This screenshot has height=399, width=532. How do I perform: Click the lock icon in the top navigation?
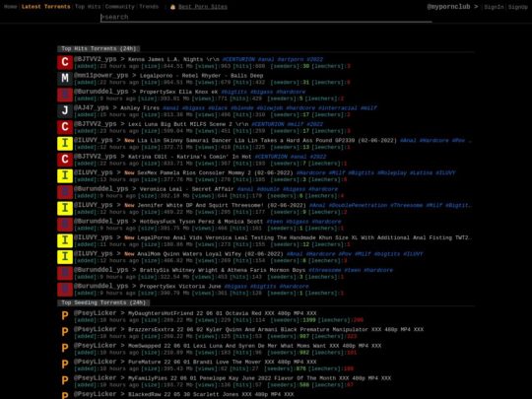click(172, 7)
